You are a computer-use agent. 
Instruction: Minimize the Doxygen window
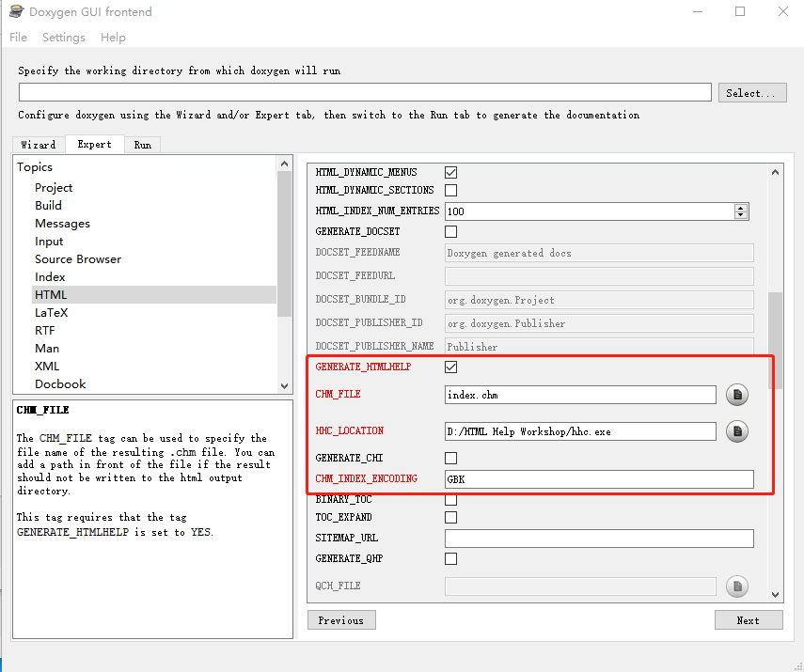pyautogui.click(x=698, y=11)
